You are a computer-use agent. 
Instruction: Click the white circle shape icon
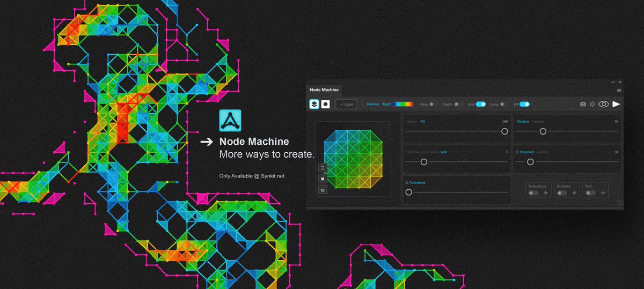click(325, 104)
